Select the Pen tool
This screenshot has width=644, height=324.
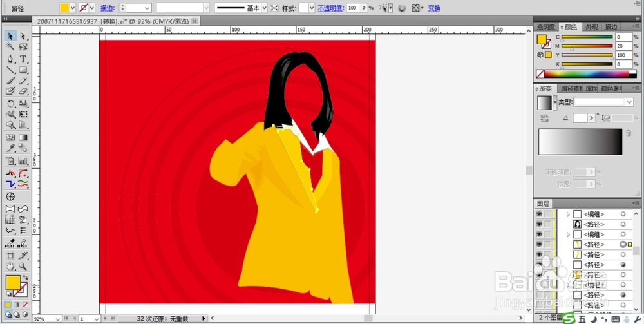tap(10, 59)
